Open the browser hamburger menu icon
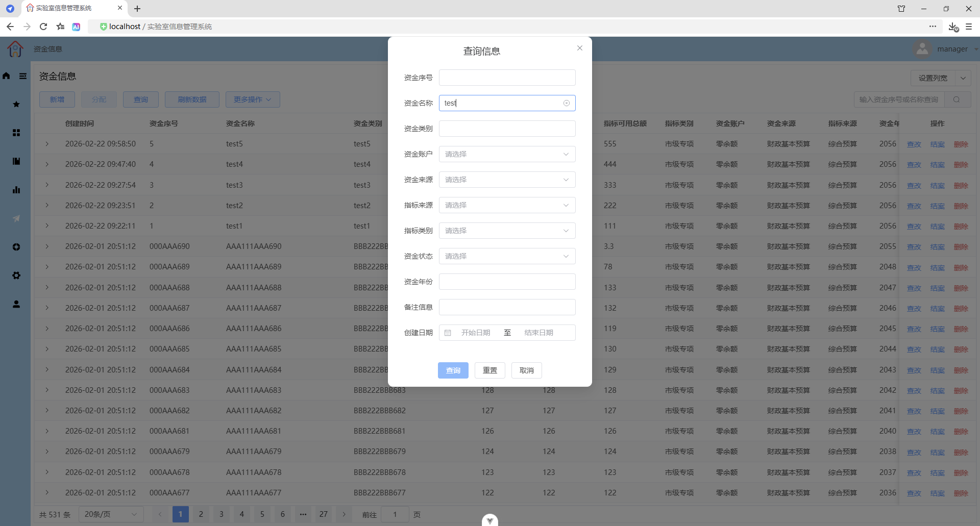 pos(969,27)
